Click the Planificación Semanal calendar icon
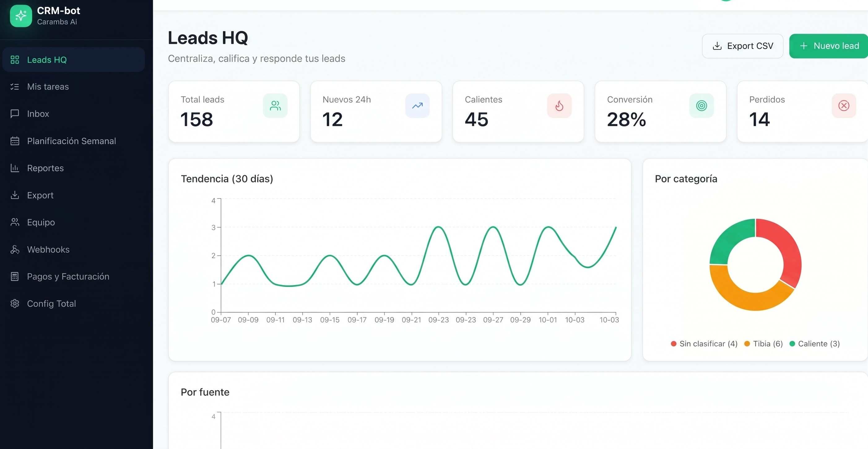The height and width of the screenshot is (449, 868). coord(15,141)
